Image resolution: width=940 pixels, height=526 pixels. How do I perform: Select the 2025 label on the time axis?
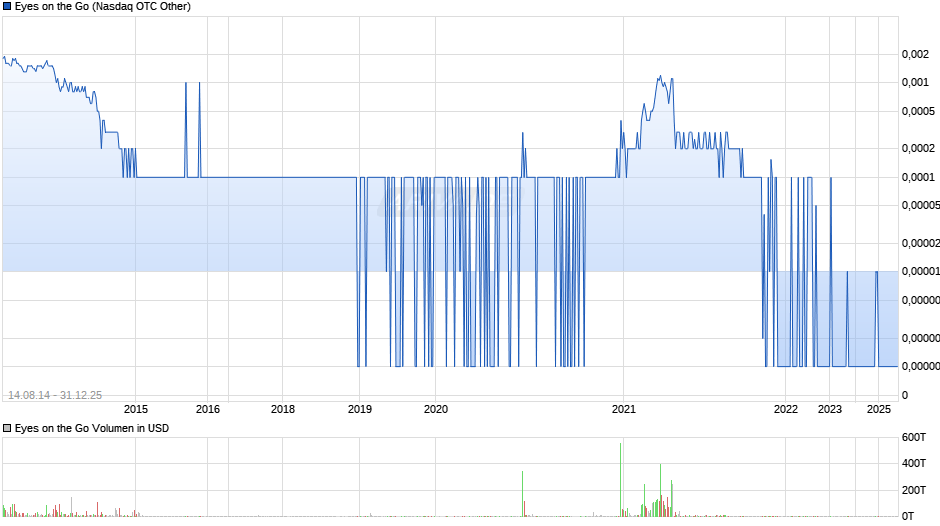[879, 409]
